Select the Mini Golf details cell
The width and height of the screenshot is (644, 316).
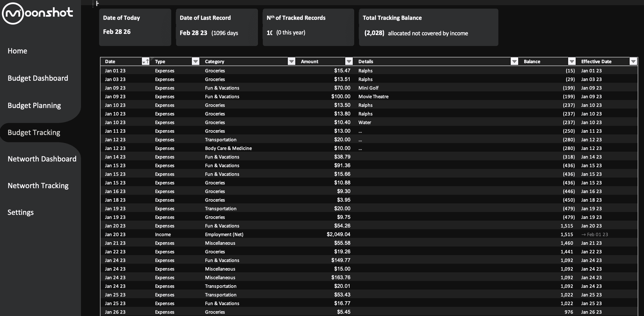point(369,88)
